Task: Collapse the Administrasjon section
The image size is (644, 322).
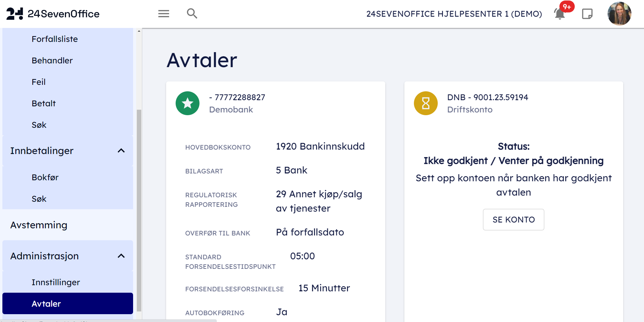Action: tap(121, 256)
